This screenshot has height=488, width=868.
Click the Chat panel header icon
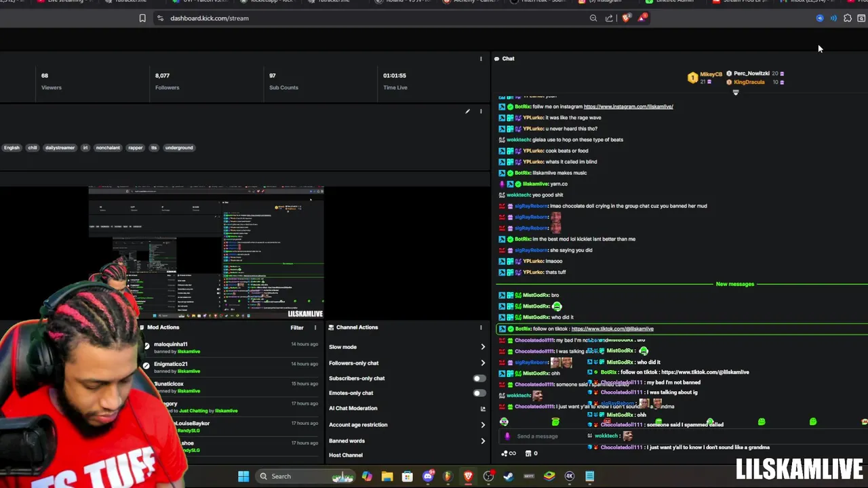(x=496, y=59)
